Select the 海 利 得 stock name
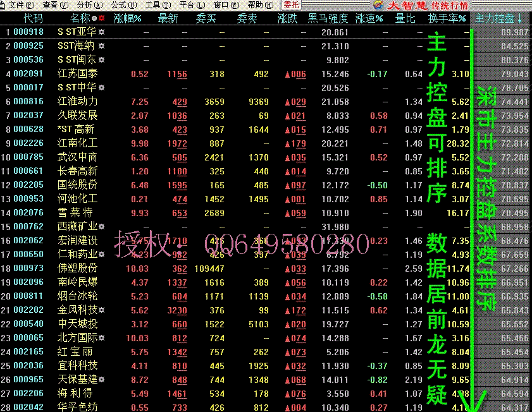This screenshot has height=412, width=532. pyautogui.click(x=75, y=393)
